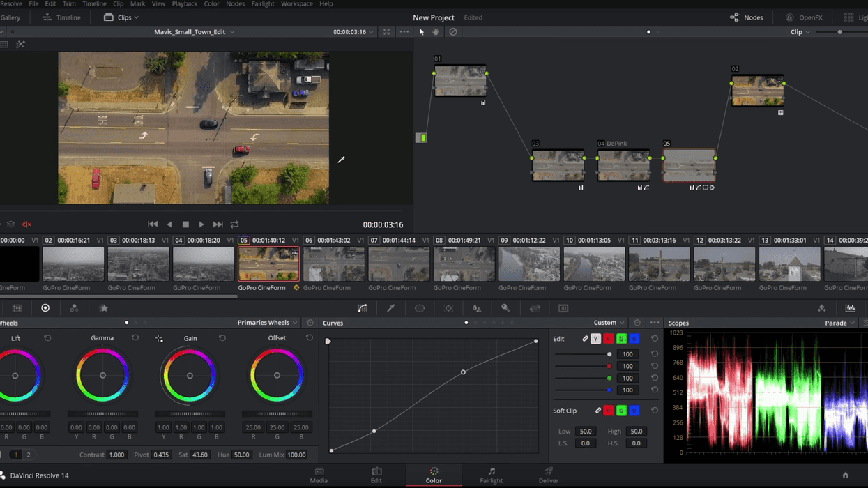Reset the Gamma color wheel

pos(135,338)
